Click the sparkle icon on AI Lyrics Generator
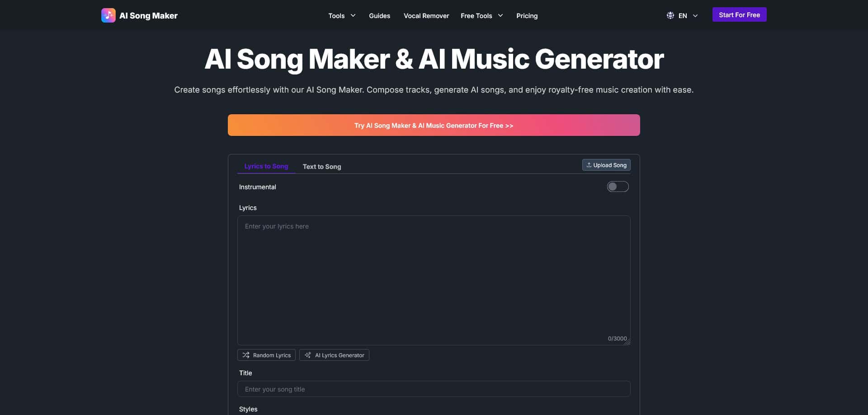 coord(308,355)
